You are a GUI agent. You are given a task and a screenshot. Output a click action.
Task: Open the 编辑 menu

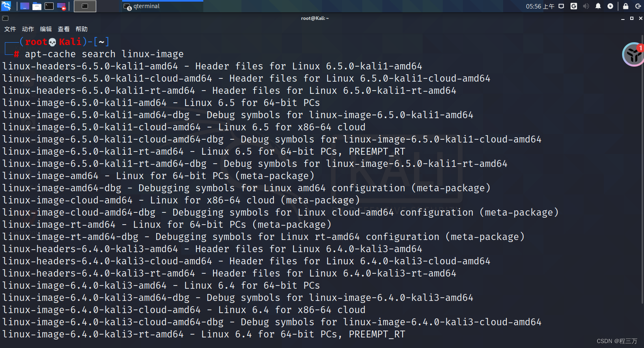[46, 29]
